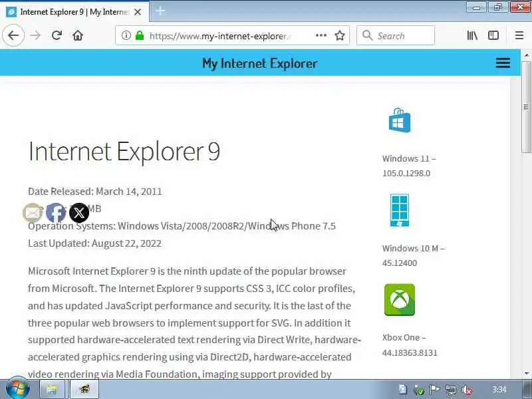Open Xbox One – 44.18363.8131 link
This screenshot has width=532, height=399.
410,345
